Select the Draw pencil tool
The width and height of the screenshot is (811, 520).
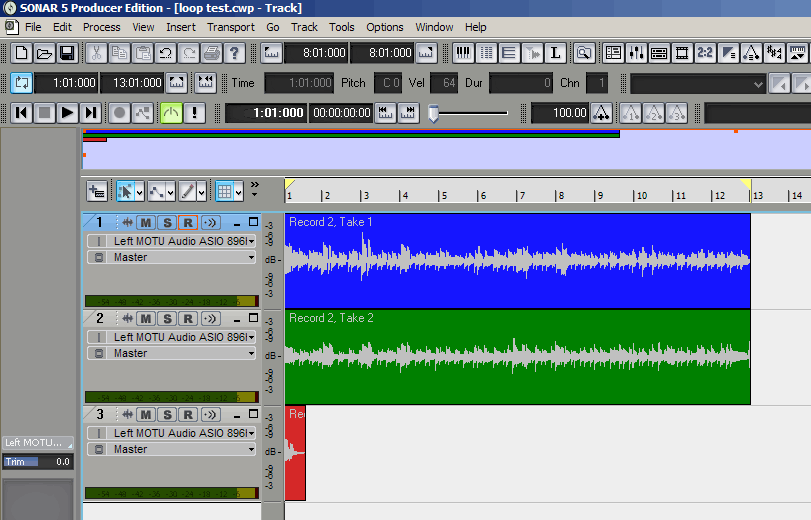click(x=188, y=190)
